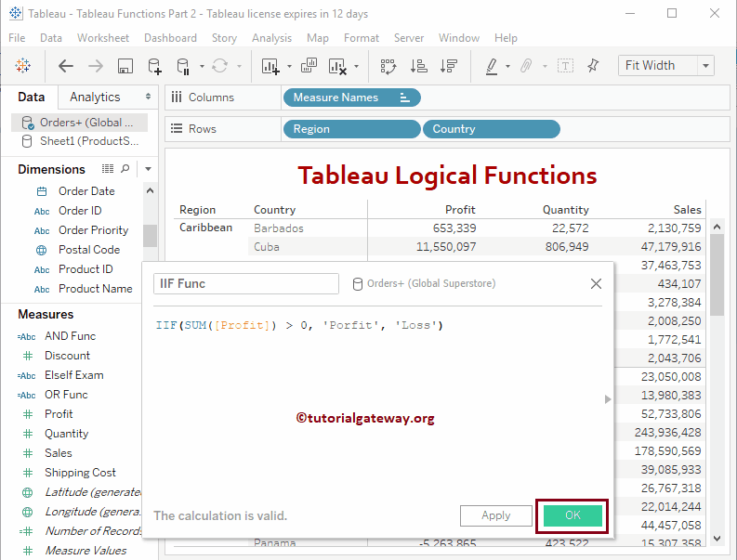Click the table's vertical scrollbar thumb
This screenshot has width=737, height=560.
[x=717, y=275]
